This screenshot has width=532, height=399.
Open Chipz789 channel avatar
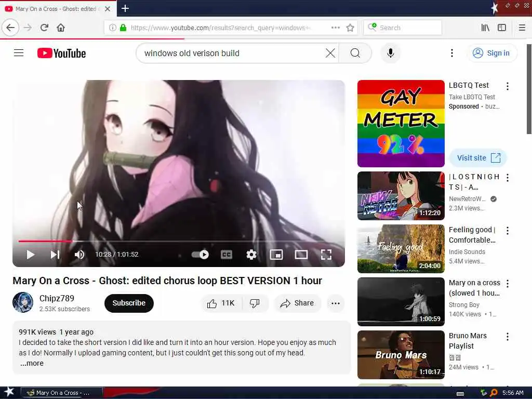(23, 302)
